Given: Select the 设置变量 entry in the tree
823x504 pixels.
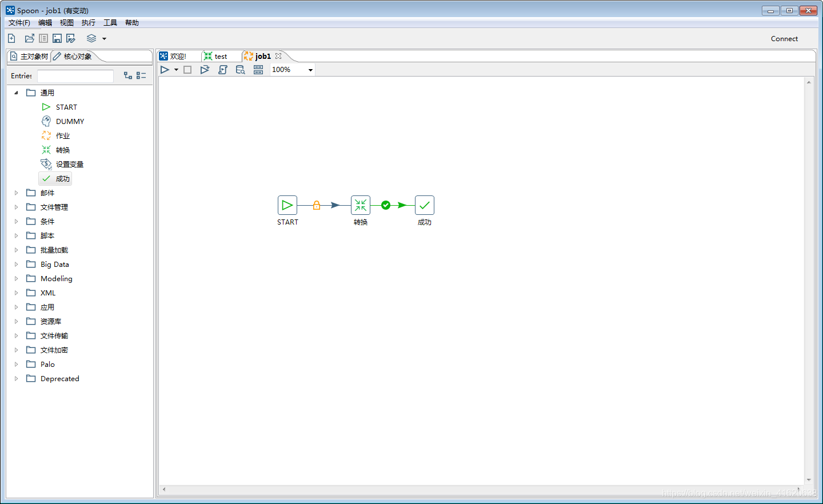Looking at the screenshot, I should (62, 164).
